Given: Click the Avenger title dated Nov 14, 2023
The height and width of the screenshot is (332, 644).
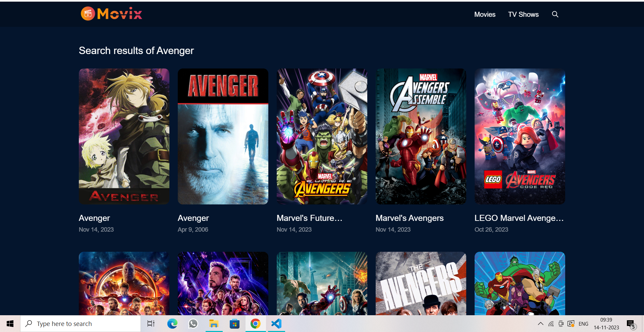Looking at the screenshot, I should coord(94,218).
